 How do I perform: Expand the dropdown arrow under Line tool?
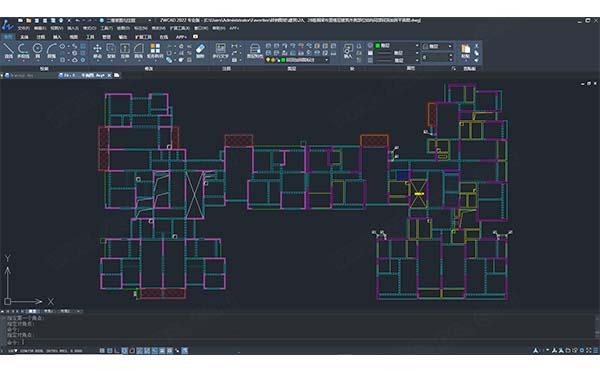[8, 61]
